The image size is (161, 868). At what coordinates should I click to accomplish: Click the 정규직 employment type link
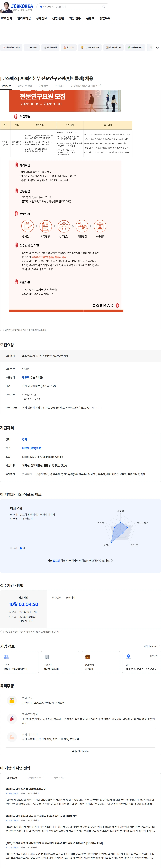click(26, 377)
